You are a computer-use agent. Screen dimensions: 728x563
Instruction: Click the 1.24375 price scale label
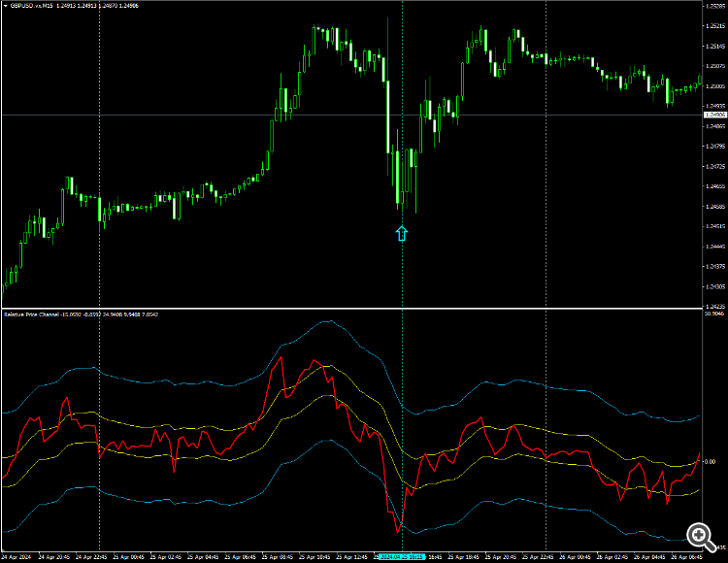point(715,267)
